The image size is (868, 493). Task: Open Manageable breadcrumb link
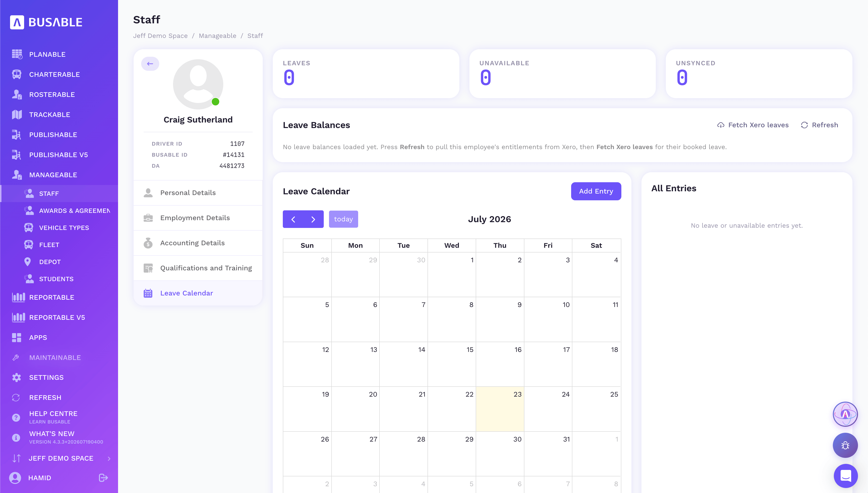pos(218,36)
